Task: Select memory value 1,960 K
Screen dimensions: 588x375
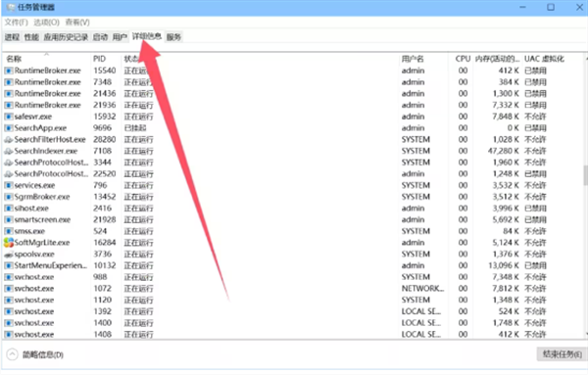Action: pos(506,163)
